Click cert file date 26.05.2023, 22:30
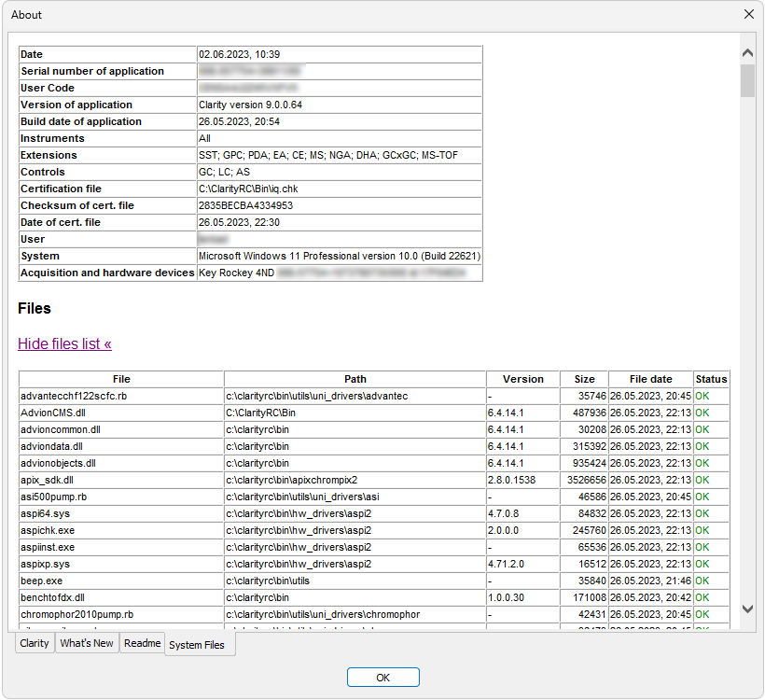Screen dimensions: 765x700 click(x=239, y=222)
